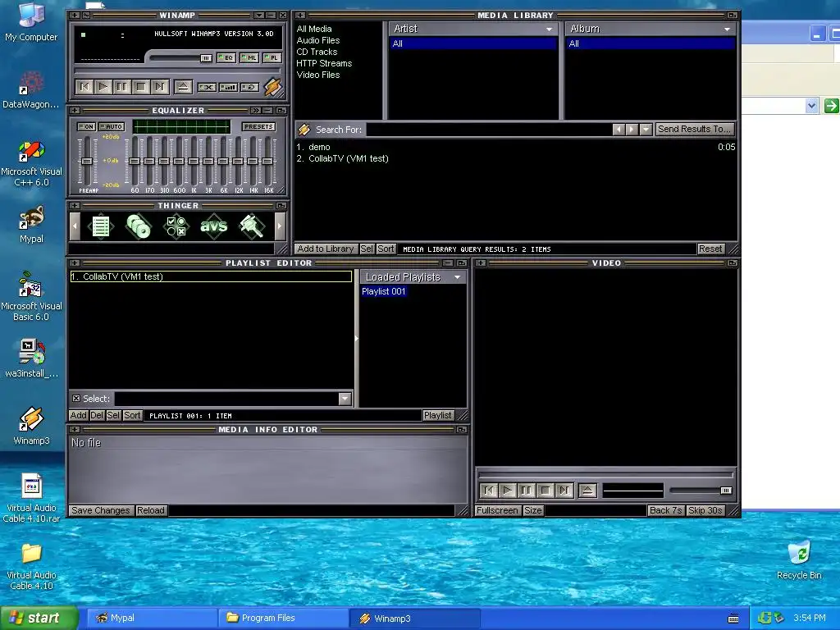This screenshot has width=840, height=630.
Task: Open Winamp title bar dropdown arrow
Action: coord(259,15)
